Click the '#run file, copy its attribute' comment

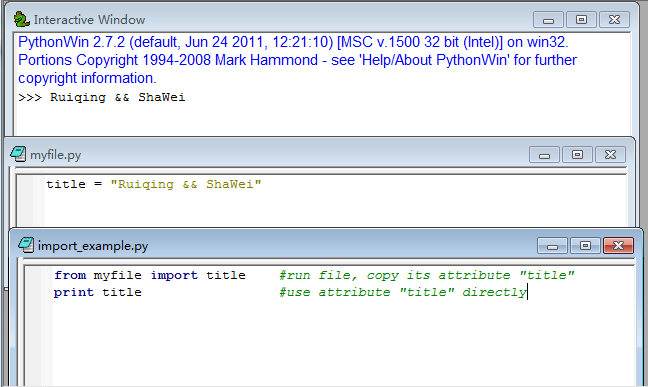pyautogui.click(x=426, y=275)
